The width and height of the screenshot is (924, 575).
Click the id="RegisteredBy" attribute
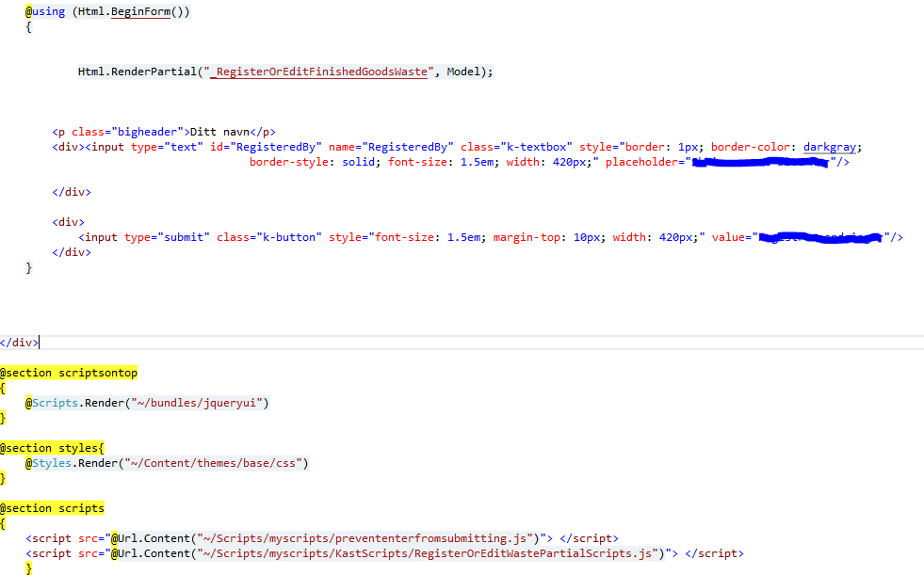pyautogui.click(x=266, y=147)
